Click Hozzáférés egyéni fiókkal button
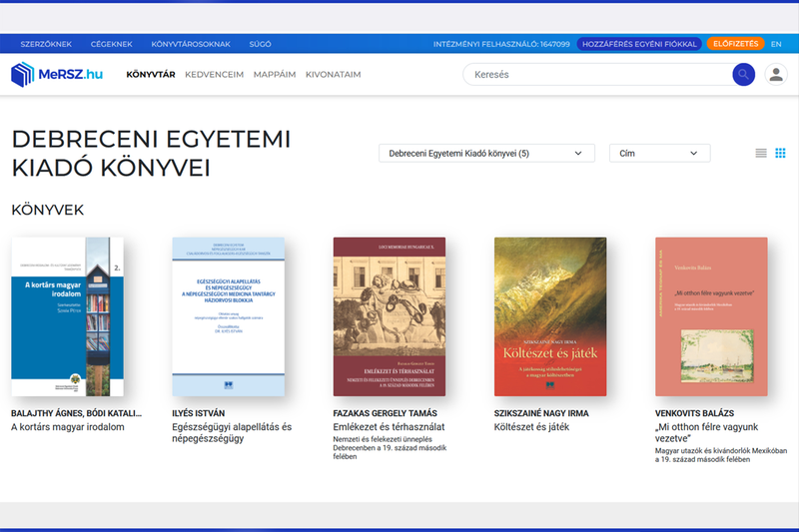The image size is (799, 532). (638, 44)
